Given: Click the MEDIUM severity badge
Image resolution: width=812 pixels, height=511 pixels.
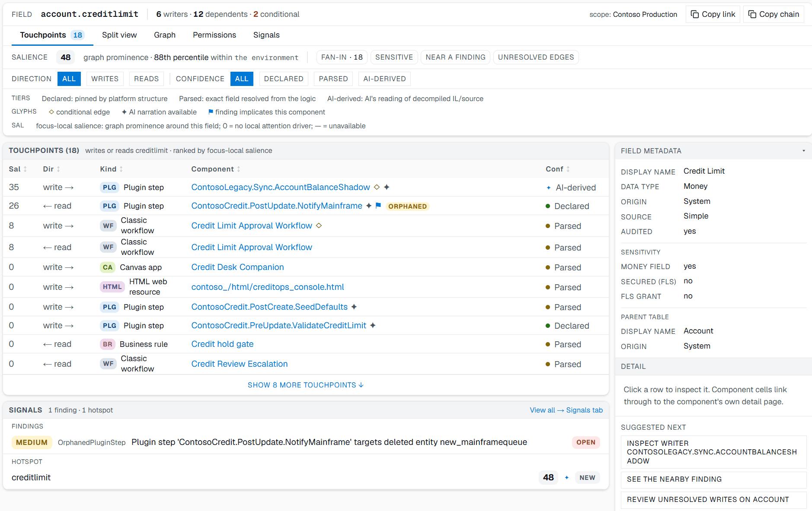Looking at the screenshot, I should pos(32,442).
